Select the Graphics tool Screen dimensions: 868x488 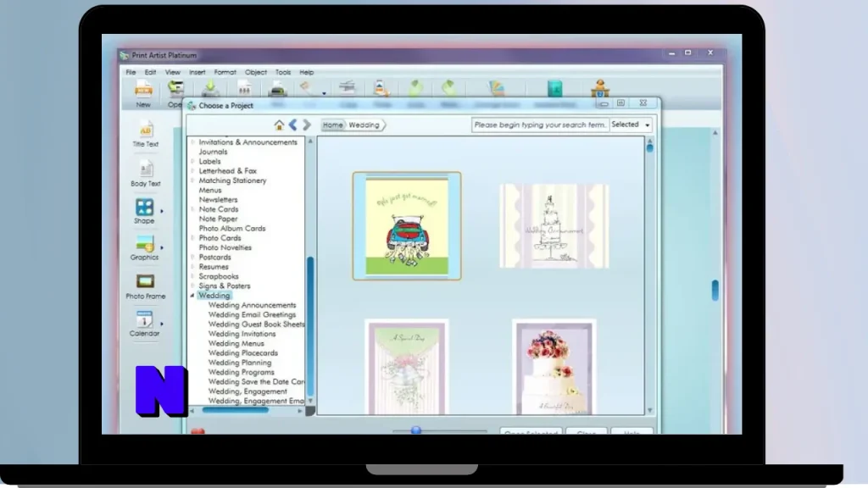pyautogui.click(x=144, y=247)
